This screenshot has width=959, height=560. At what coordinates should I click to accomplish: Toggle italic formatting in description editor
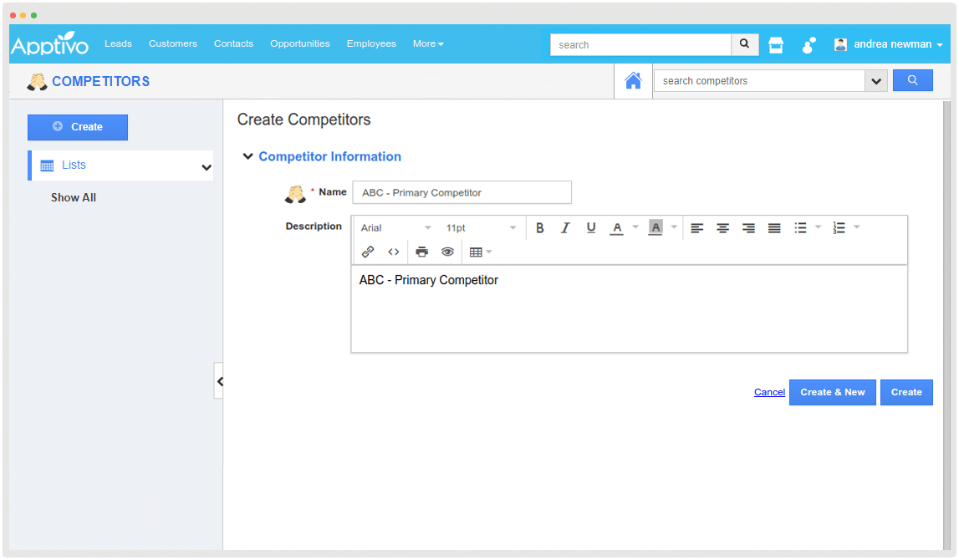(565, 228)
